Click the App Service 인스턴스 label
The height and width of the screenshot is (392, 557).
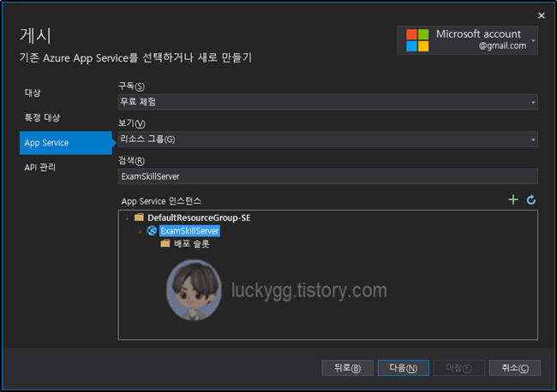(x=161, y=201)
